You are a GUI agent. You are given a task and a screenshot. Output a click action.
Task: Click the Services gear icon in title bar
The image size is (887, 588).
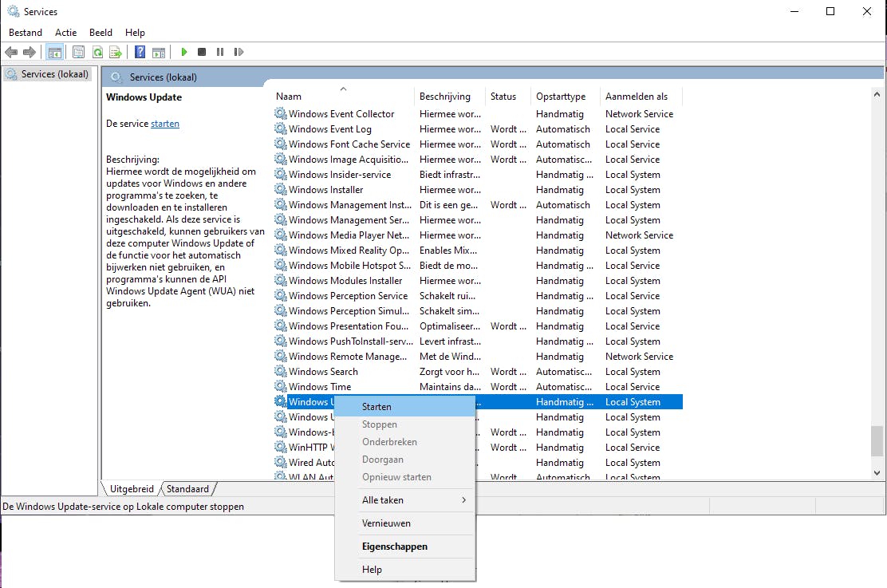point(13,11)
